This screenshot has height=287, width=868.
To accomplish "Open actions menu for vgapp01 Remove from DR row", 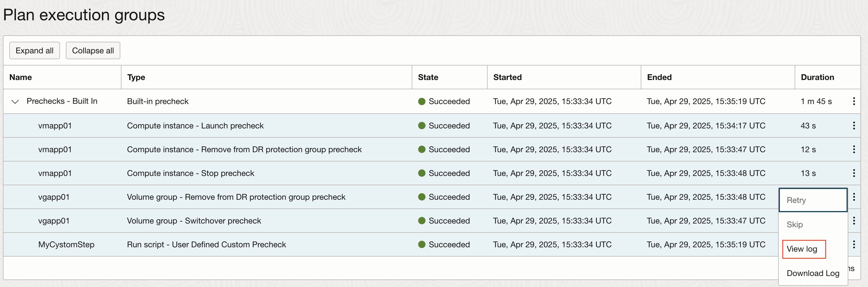I will pos(854,197).
